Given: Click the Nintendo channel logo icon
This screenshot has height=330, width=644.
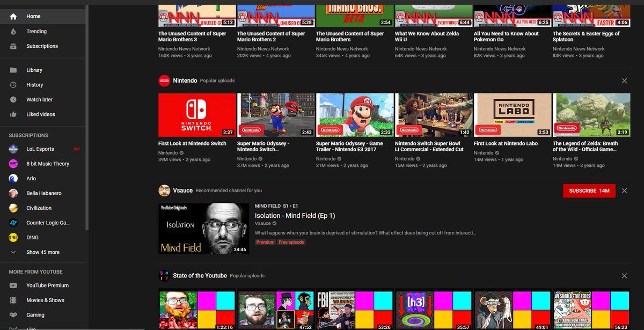Looking at the screenshot, I should coord(164,80).
